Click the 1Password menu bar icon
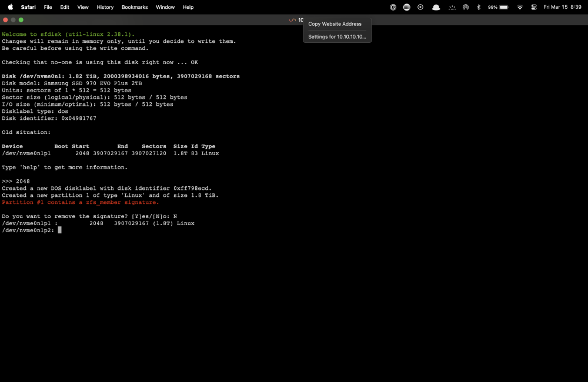This screenshot has height=382, width=588. [393, 7]
